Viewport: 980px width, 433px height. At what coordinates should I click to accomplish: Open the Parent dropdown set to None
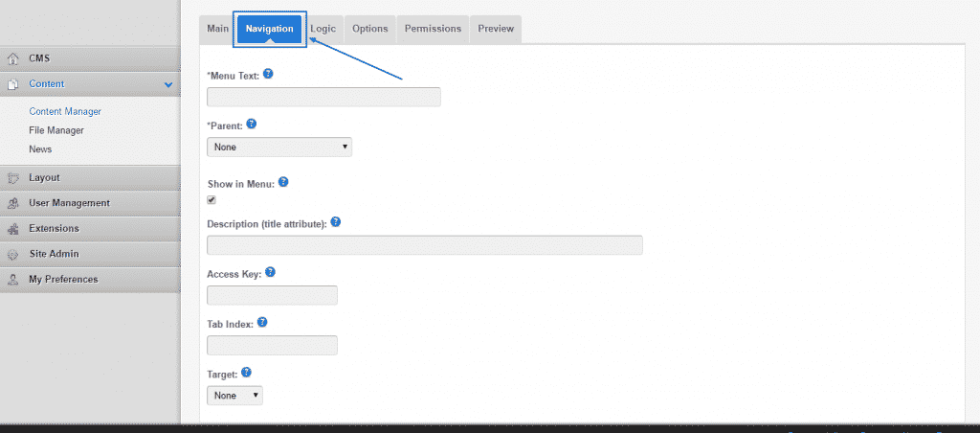tap(279, 147)
